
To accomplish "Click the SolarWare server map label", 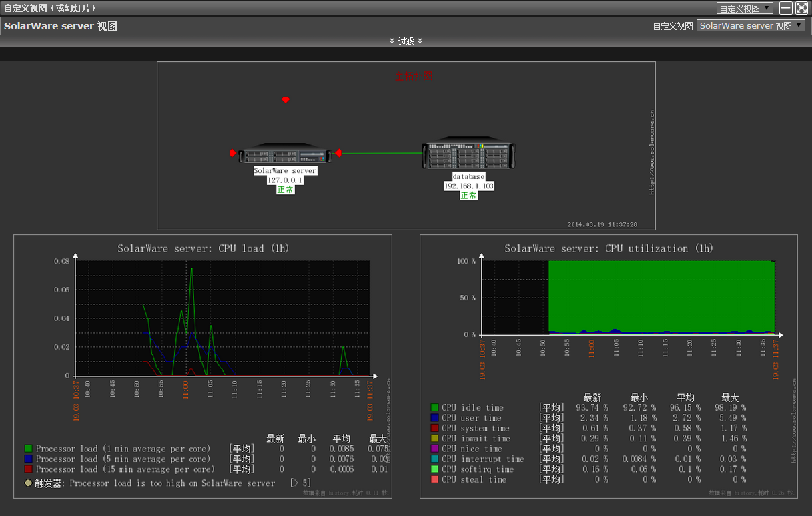I will point(286,171).
